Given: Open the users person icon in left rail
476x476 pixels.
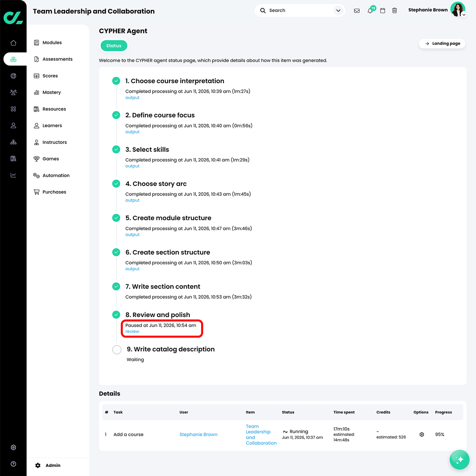Looking at the screenshot, I should click(13, 125).
